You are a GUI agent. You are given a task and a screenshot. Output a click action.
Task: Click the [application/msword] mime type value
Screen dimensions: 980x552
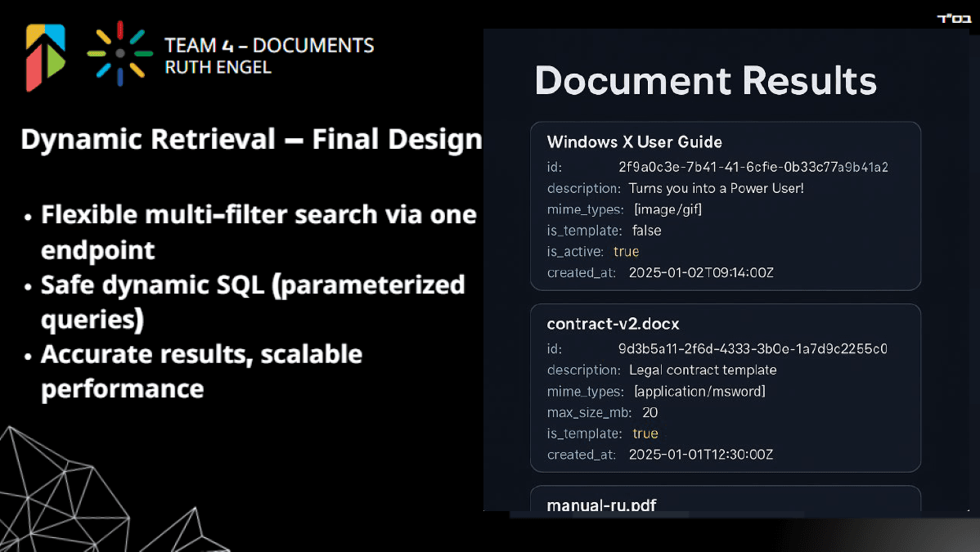pyautogui.click(x=699, y=391)
